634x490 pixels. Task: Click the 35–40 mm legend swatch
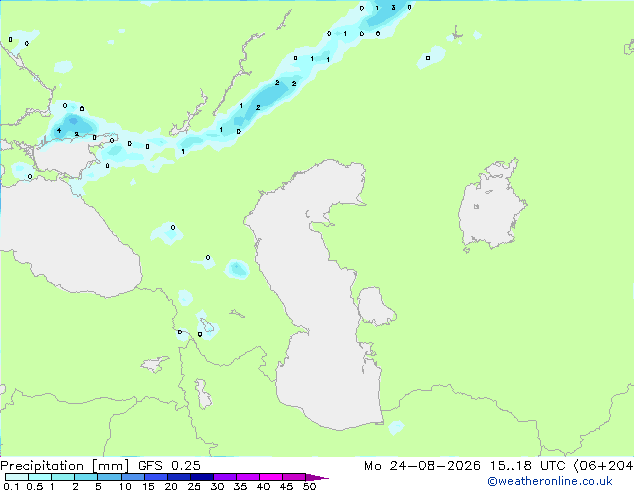(247, 477)
